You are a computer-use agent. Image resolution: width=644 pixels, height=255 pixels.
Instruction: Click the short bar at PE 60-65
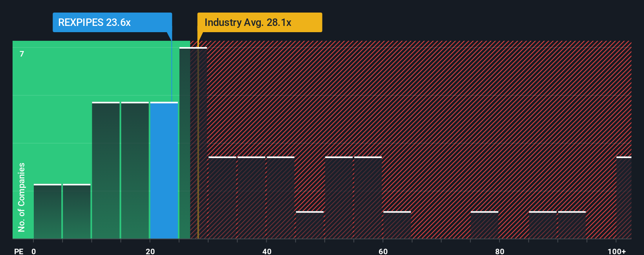click(x=397, y=225)
